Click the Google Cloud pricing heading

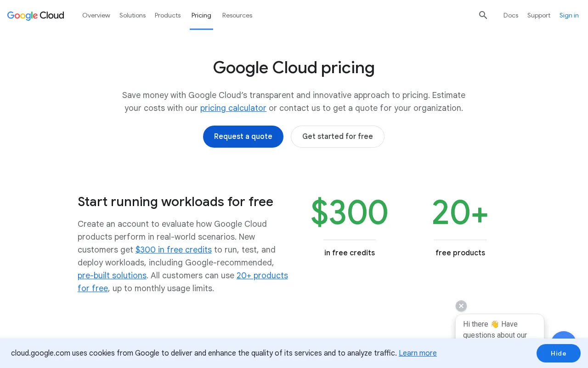pos(294,68)
